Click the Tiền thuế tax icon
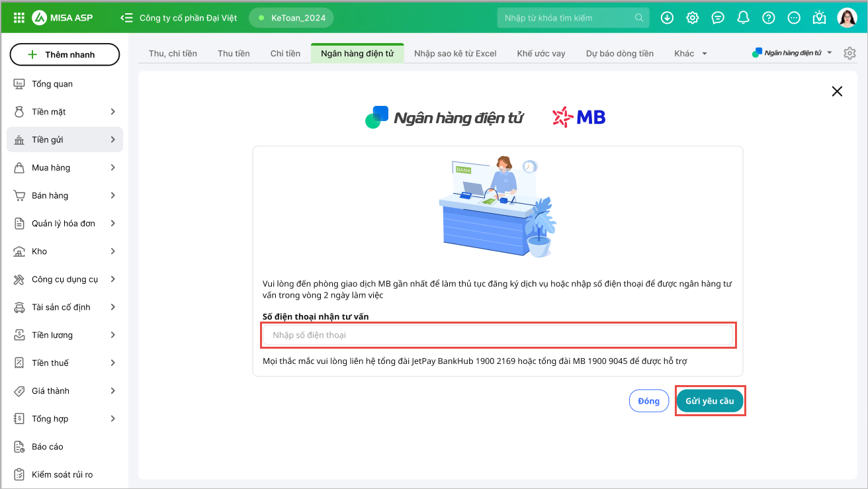Image resolution: width=868 pixels, height=489 pixels. coord(19,363)
